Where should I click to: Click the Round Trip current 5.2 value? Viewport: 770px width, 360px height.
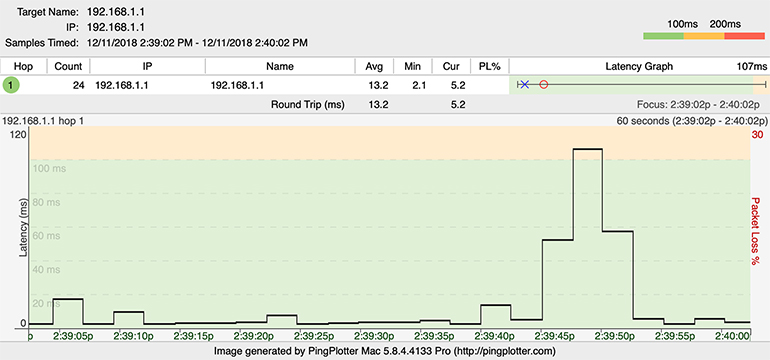[458, 104]
